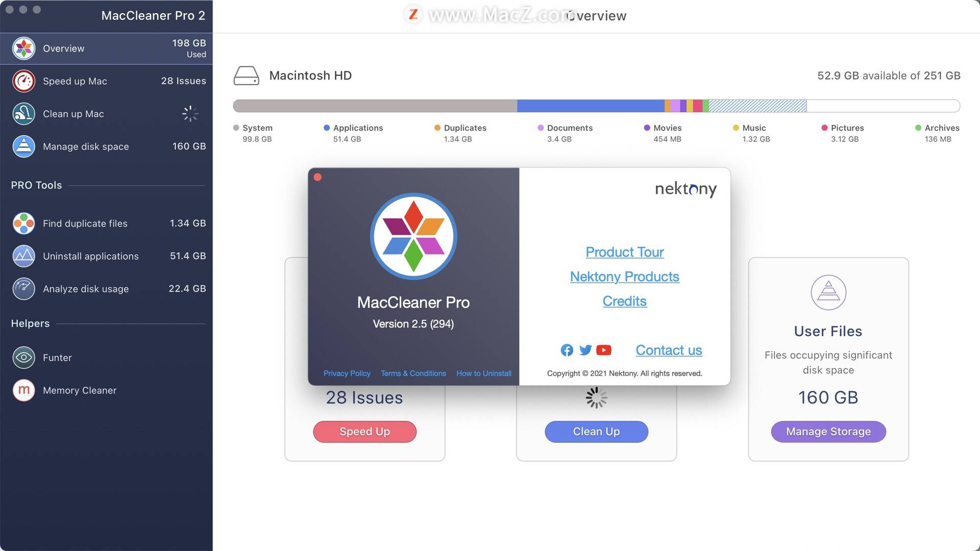Select the Memory Cleaner label
Viewport: 980px width, 551px height.
coord(80,390)
